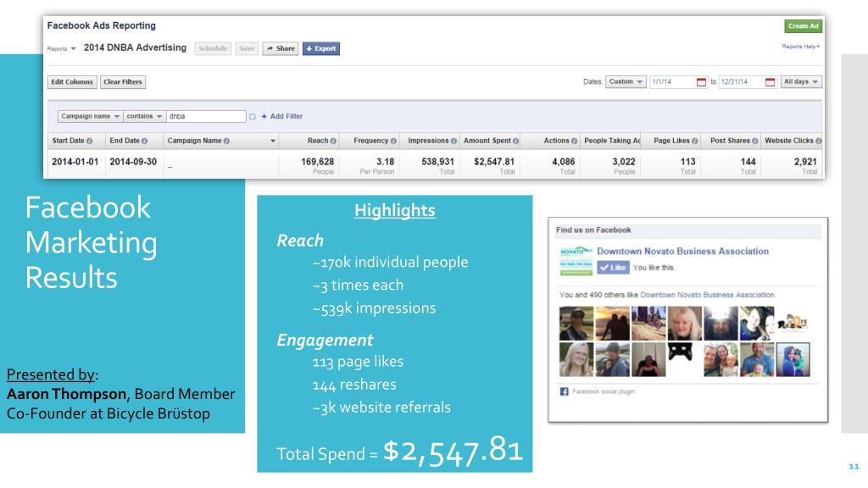Click the End Date info icon
The width and height of the screenshot is (868, 488).
pos(144,141)
